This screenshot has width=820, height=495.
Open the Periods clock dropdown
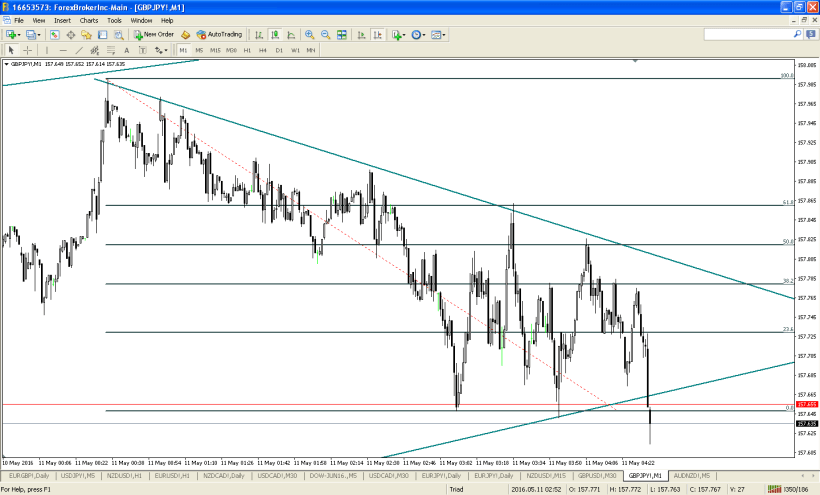(418, 34)
